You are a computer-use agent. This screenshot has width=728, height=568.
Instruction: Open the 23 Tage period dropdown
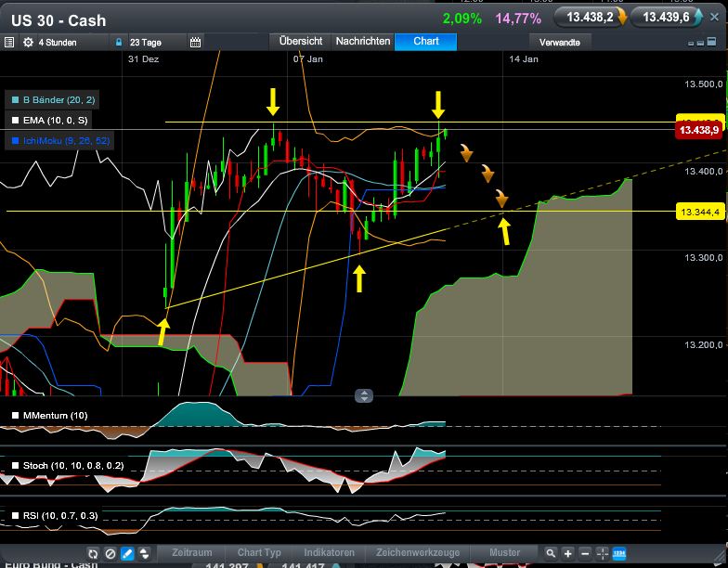coord(145,43)
